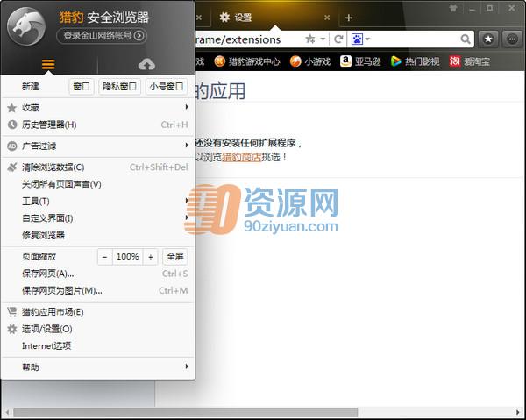The width and height of the screenshot is (526, 420).
Task: Open a new 窗口 window
Action: [x=82, y=87]
